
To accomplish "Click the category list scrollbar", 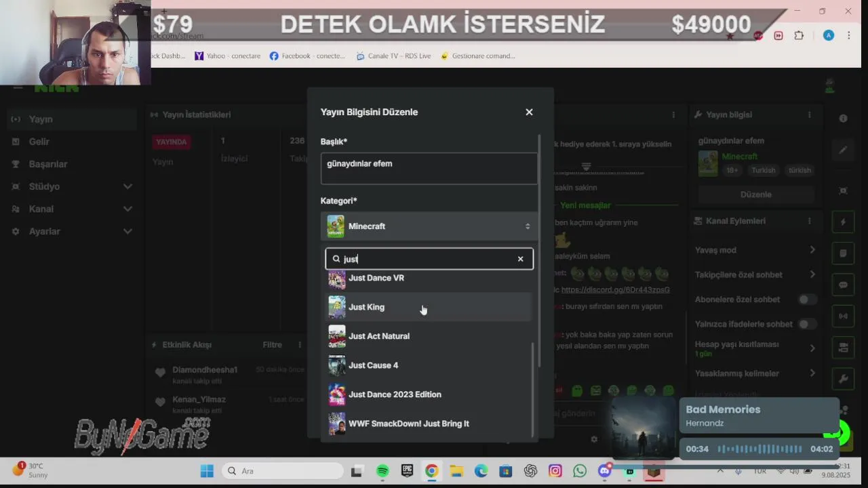I will click(533, 390).
